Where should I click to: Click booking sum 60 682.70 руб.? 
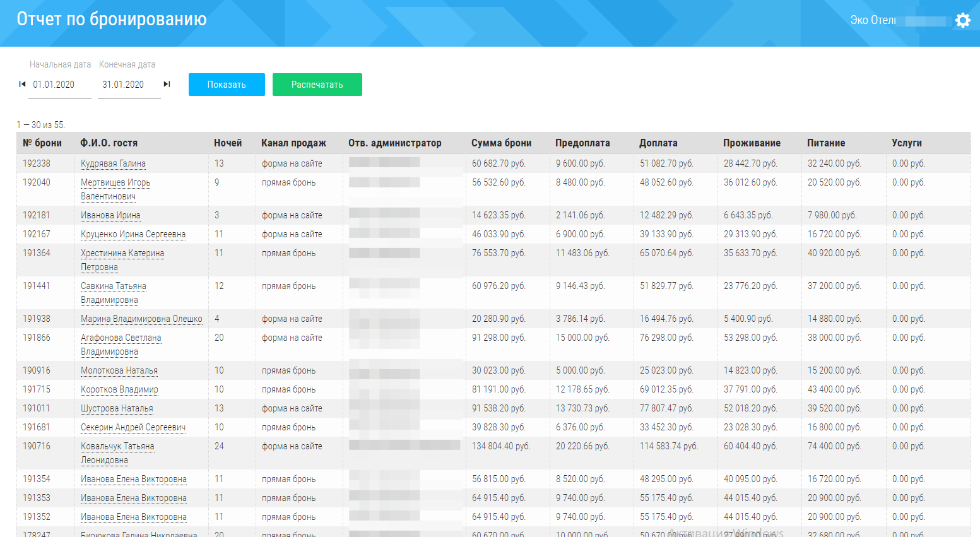point(499,163)
